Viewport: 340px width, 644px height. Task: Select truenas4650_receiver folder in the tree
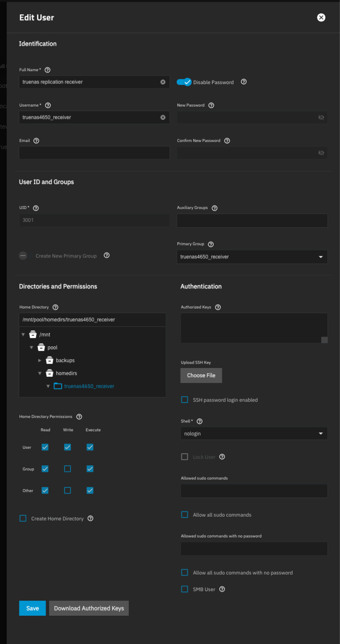coord(89,386)
